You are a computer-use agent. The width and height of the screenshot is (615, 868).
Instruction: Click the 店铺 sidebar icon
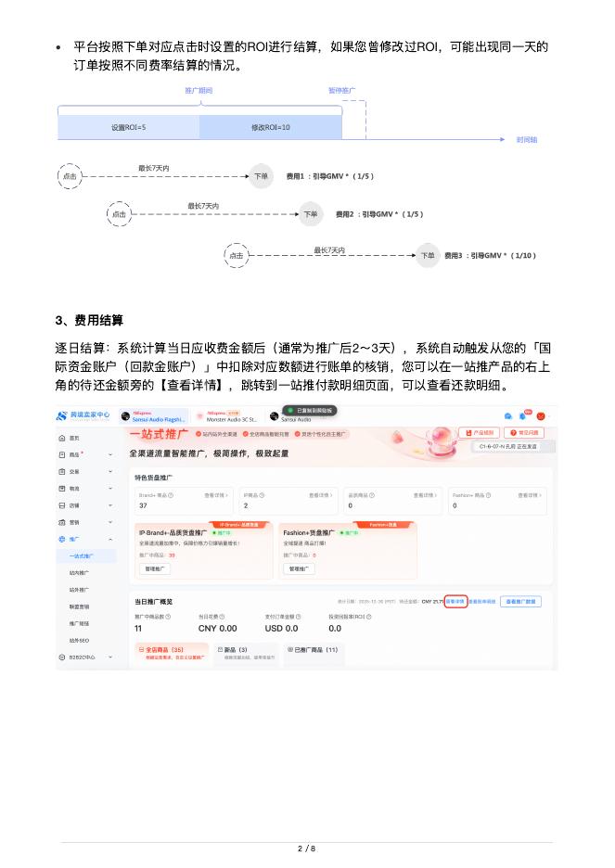[62, 505]
